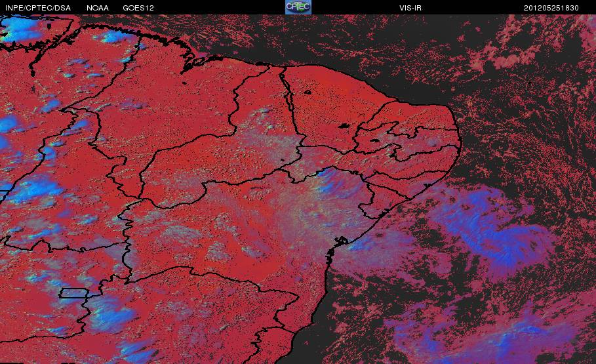
Task: Click the black bay inlet on east coast
Action: coord(340,241)
